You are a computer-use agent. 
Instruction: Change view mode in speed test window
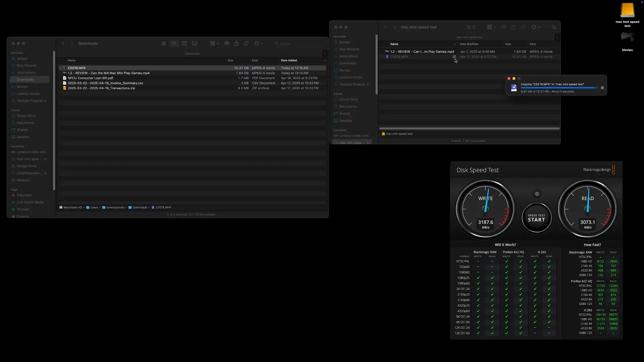coord(471,27)
